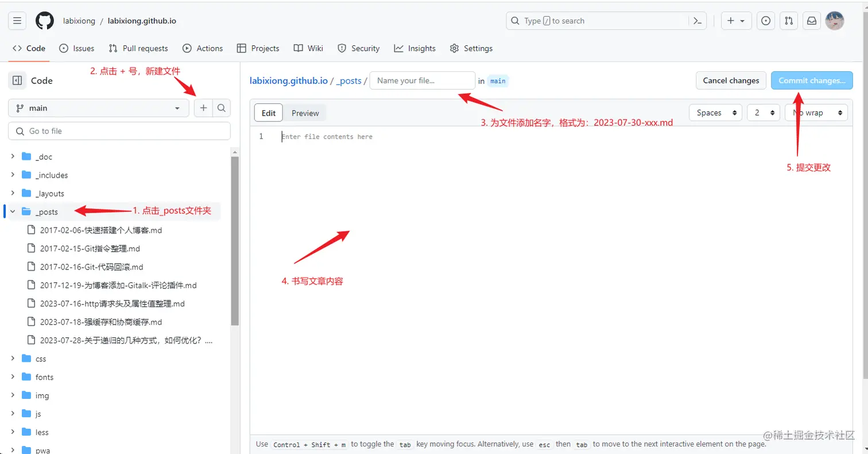Expand the _includes folder chevron
Viewport: 868px width, 454px height.
13,175
